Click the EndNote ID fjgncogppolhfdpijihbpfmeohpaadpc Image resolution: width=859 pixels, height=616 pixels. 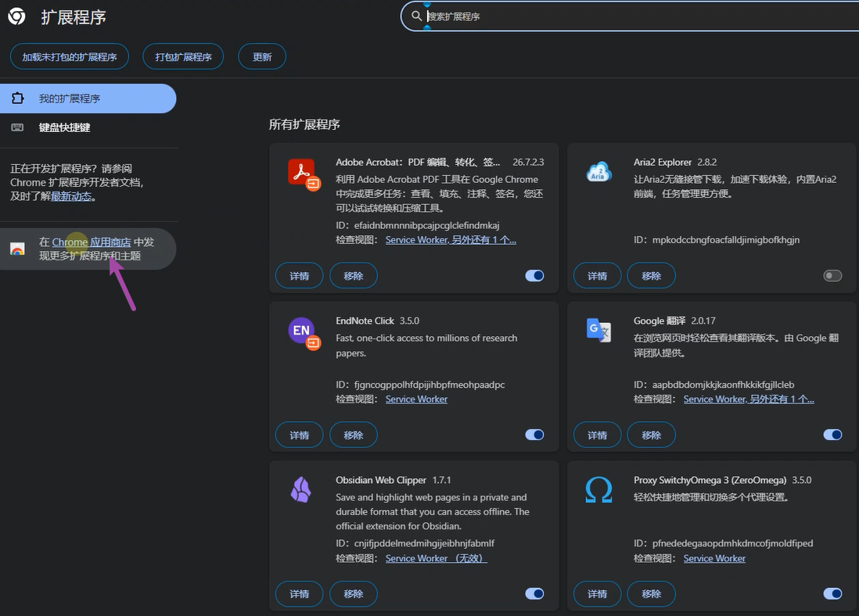(430, 385)
